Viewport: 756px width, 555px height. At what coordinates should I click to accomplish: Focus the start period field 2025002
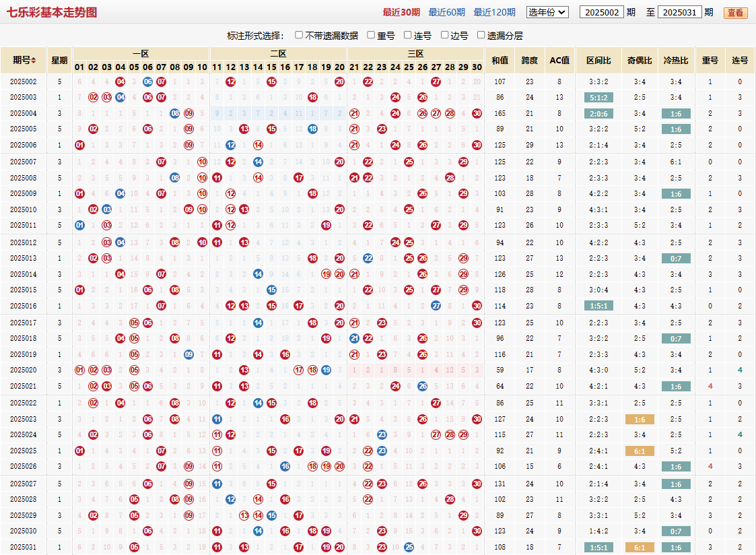click(602, 12)
